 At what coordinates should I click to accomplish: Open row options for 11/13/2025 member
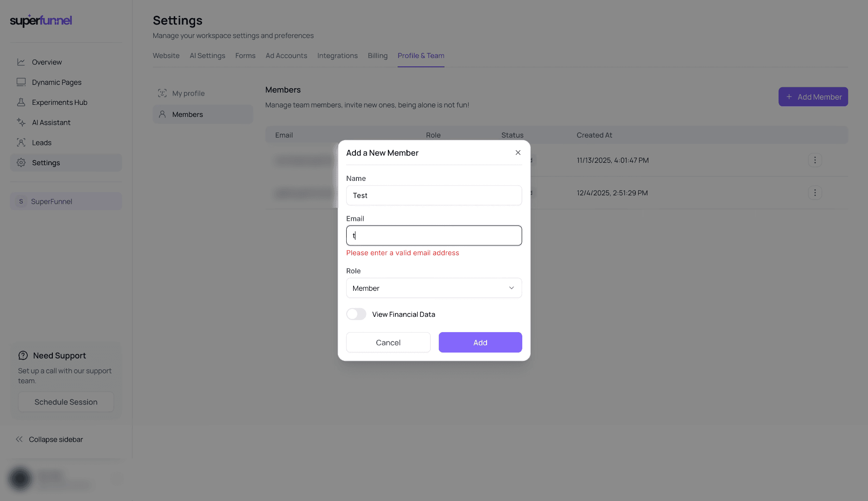pyautogui.click(x=815, y=160)
